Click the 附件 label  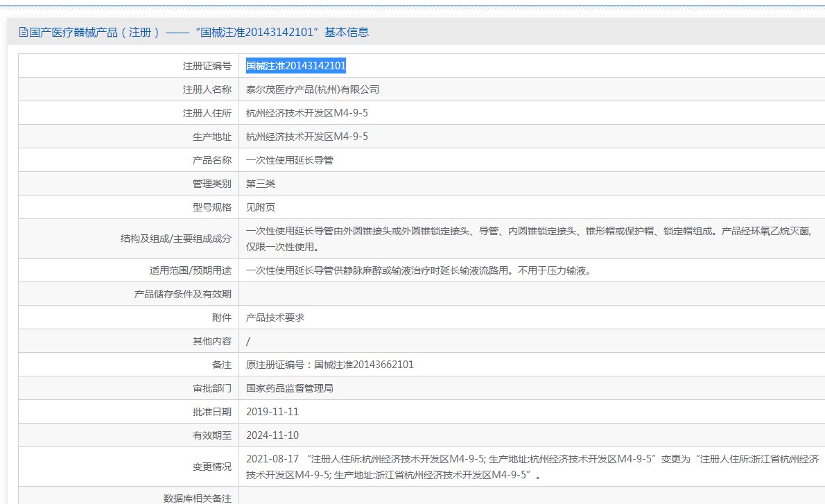point(222,318)
